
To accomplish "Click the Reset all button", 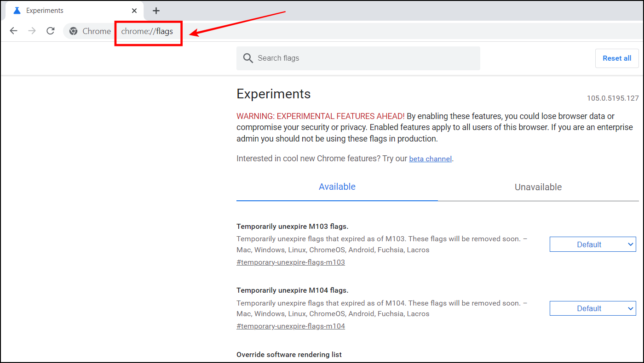I will (617, 58).
